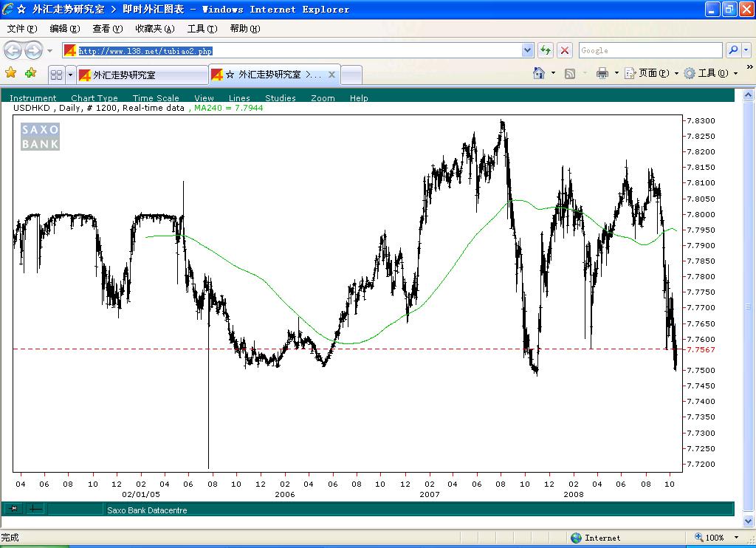This screenshot has width=756, height=548.
Task: Click the search magnifier icon
Action: (x=733, y=49)
